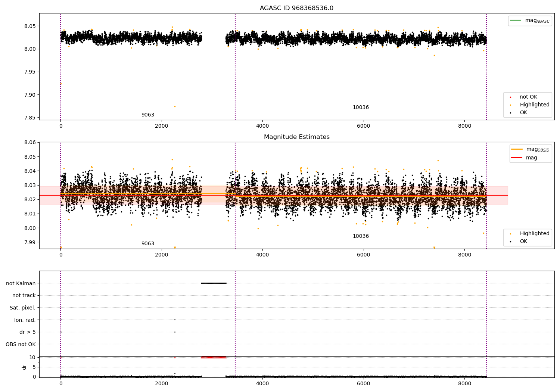The image size is (560, 392).
Task: Click the 6000 x-tick under middle plot
Action: 364,255
